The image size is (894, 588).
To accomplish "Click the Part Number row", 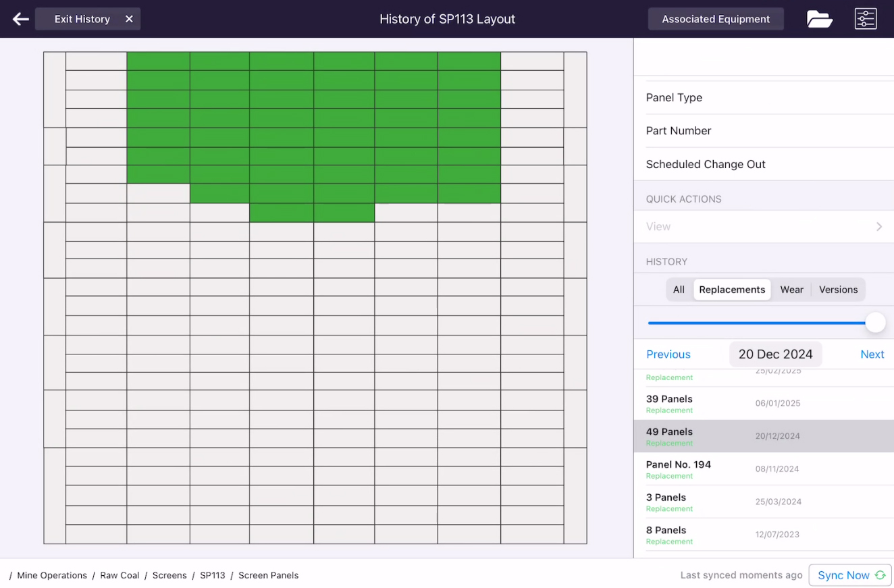I will point(764,131).
